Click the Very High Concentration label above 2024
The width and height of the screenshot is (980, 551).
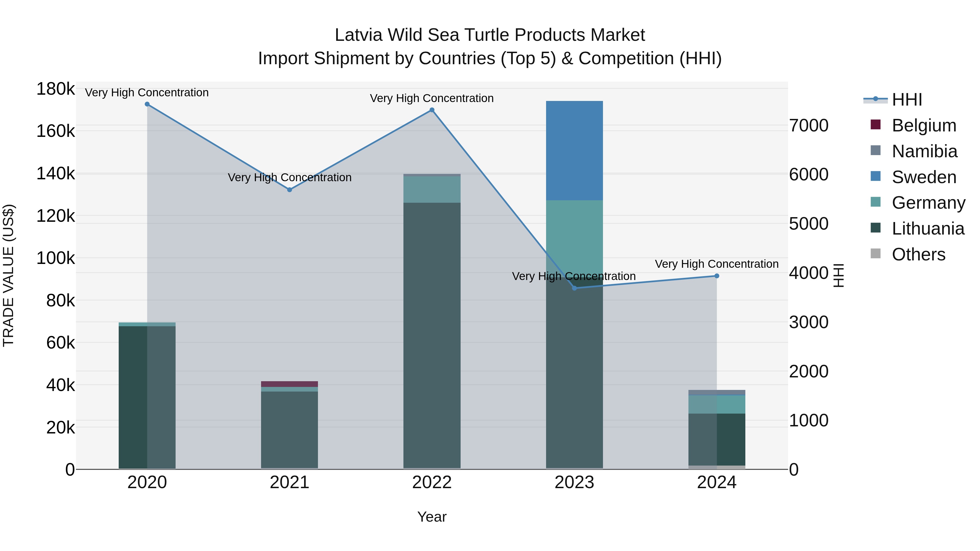717,264
